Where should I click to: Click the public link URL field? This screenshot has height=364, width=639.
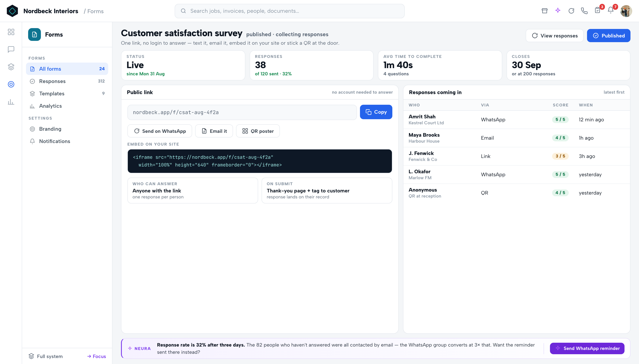click(242, 112)
